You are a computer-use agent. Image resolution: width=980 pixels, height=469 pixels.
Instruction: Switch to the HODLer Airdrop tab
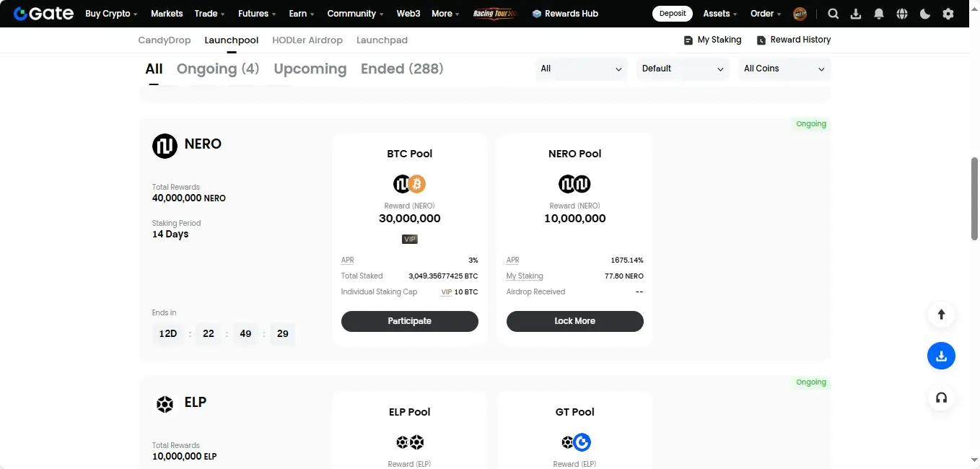(x=307, y=40)
